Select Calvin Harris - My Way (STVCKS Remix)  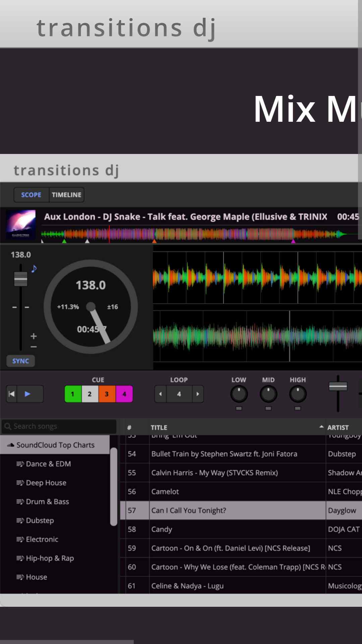click(215, 473)
